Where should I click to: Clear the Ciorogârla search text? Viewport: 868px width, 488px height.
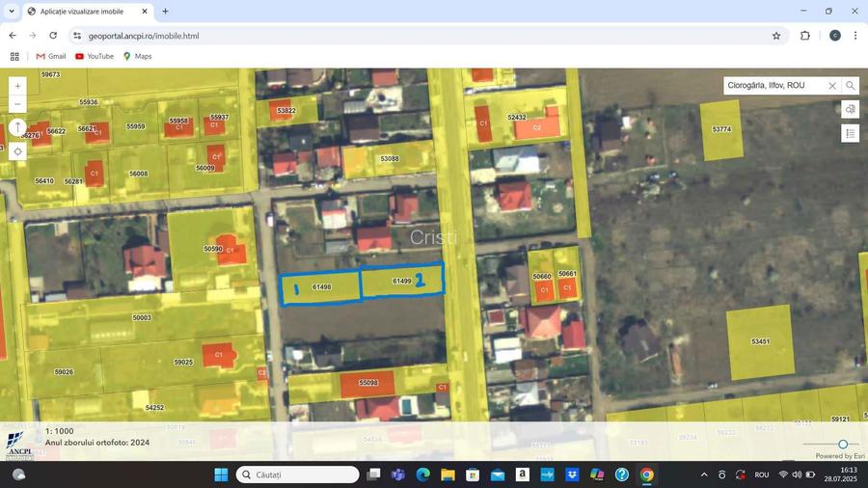(x=832, y=86)
